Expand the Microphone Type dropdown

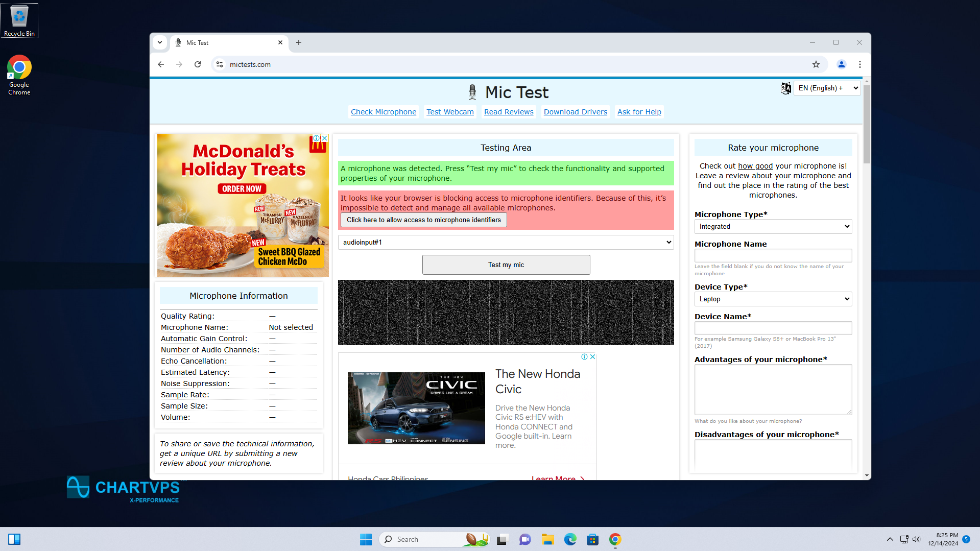[x=773, y=226]
